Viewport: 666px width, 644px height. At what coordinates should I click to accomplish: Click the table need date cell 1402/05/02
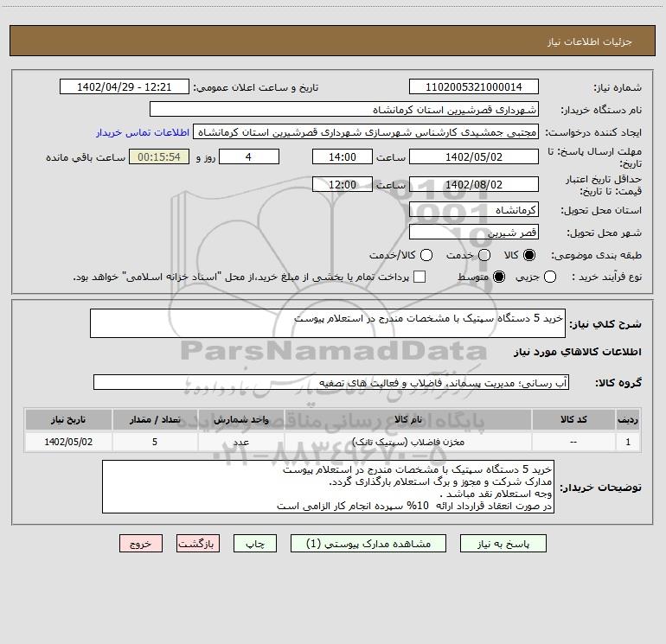(68, 442)
